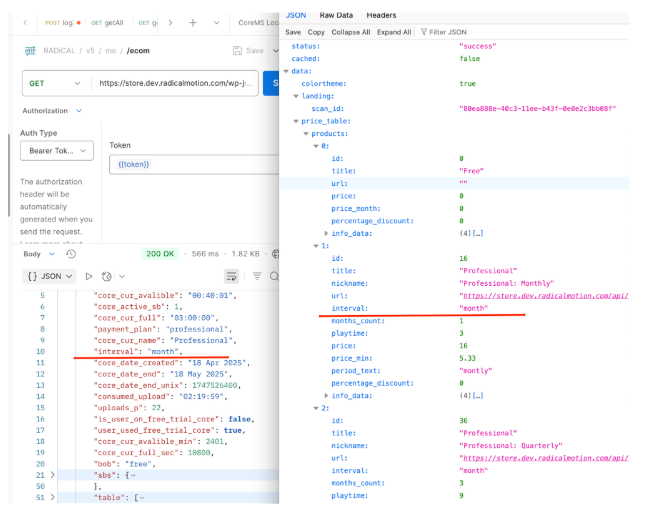658x510 pixels.
Task: Expand the collapsed "sbs" line 21
Action: coord(52,475)
